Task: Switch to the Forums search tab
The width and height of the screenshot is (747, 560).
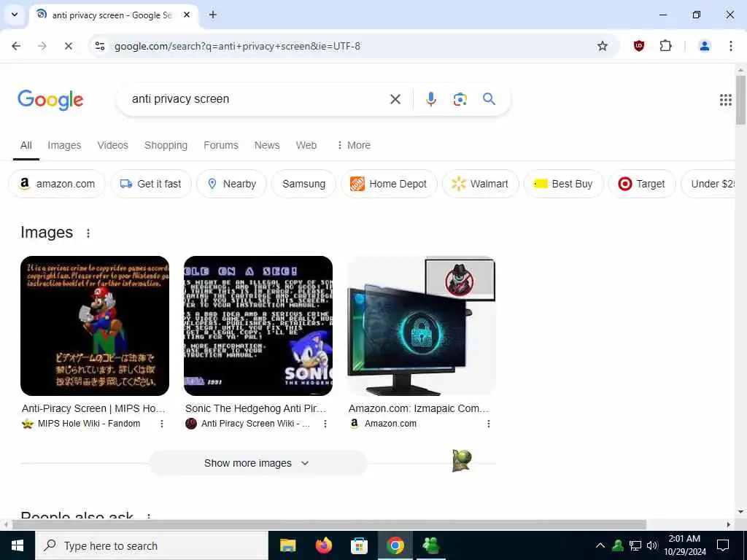Action: point(221,145)
